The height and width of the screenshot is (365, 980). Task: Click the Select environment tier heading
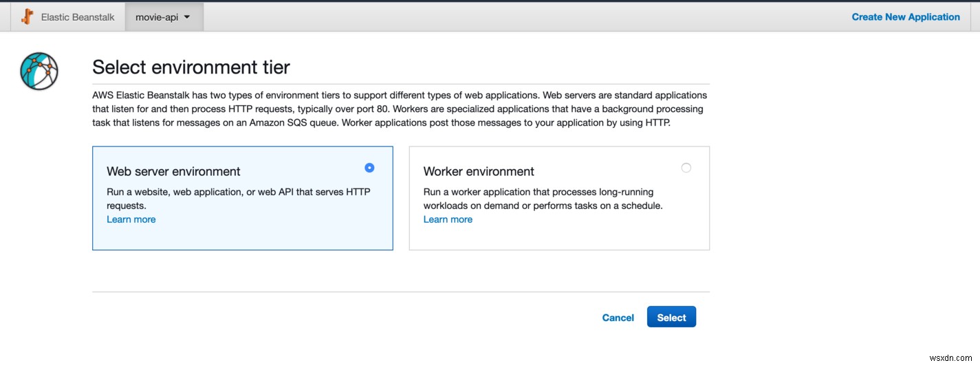coord(191,67)
